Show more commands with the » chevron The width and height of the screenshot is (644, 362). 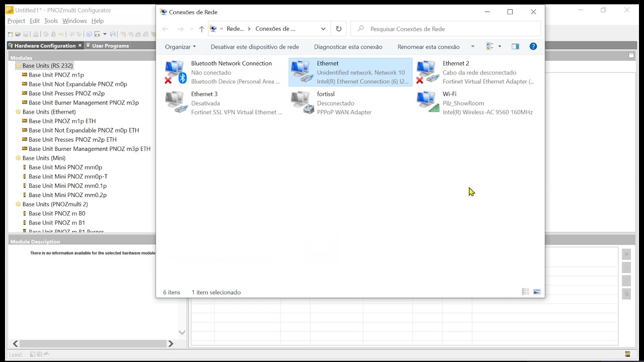pyautogui.click(x=472, y=46)
